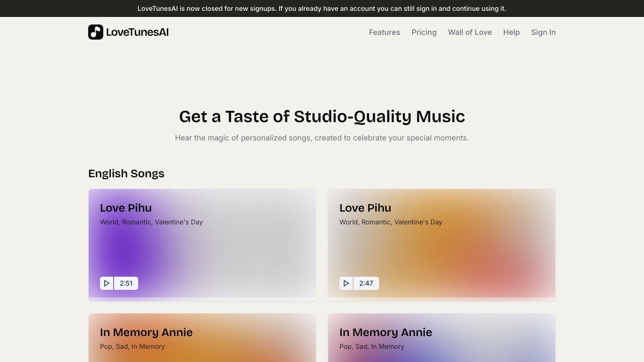644x362 pixels.
Task: Go to Wall of Love
Action: pos(470,32)
